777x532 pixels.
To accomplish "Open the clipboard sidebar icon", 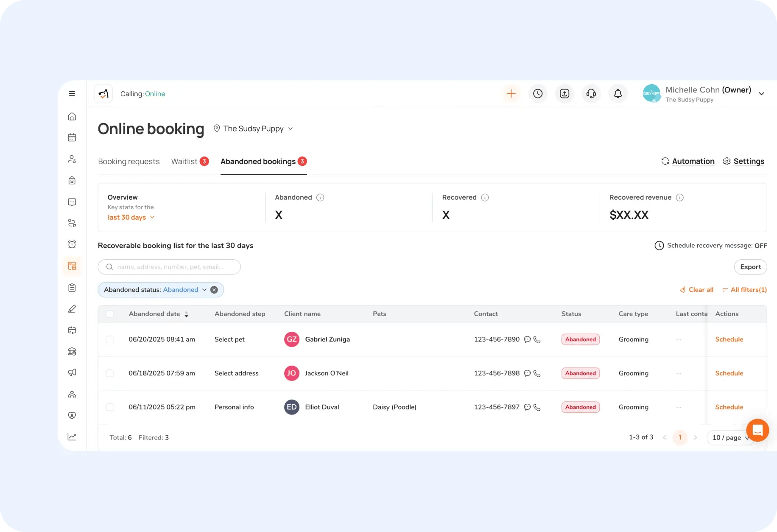I will click(x=72, y=288).
